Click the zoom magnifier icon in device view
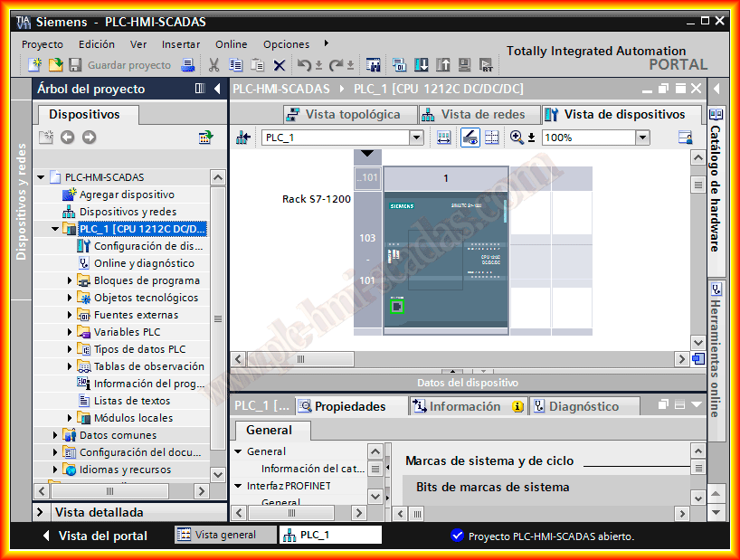Image resolution: width=740 pixels, height=560 pixels. pos(517,138)
